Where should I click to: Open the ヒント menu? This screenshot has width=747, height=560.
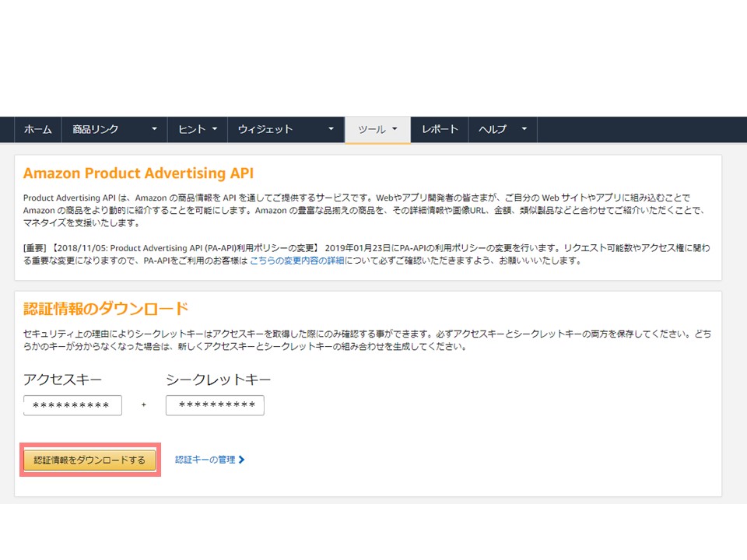tap(191, 130)
